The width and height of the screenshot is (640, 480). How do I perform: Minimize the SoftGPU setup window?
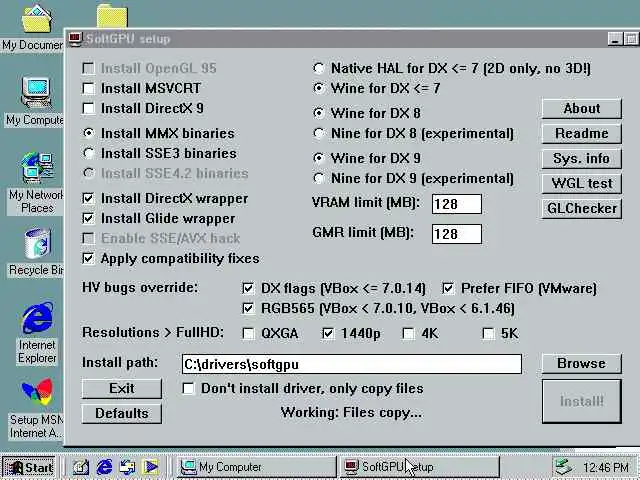click(615, 39)
